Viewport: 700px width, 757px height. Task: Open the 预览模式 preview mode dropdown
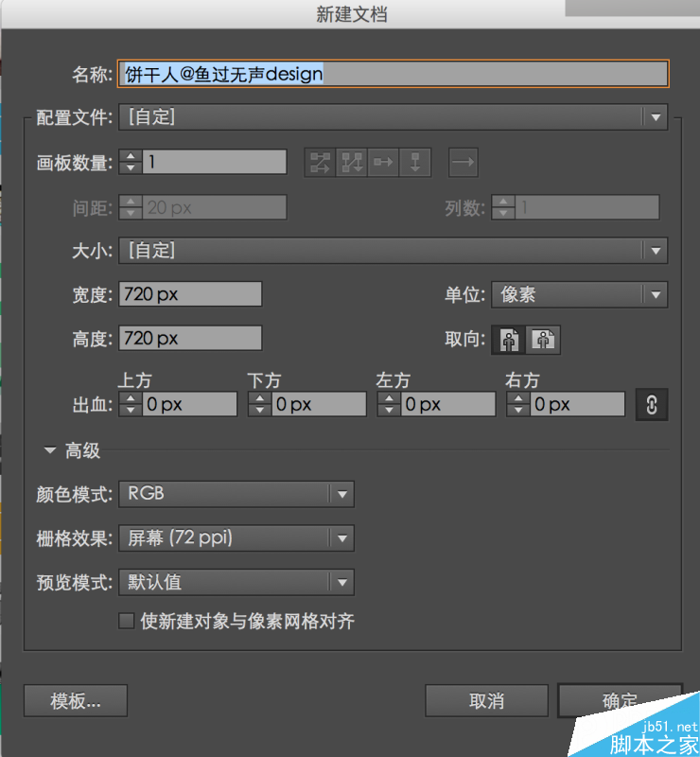coord(236,582)
